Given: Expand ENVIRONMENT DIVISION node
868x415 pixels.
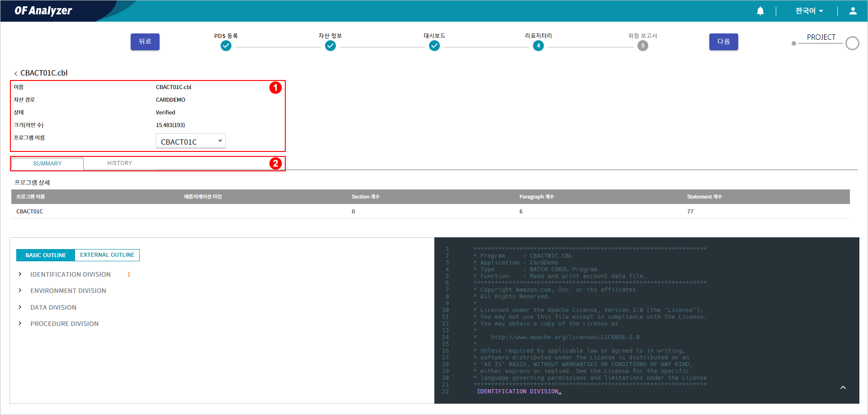Looking at the screenshot, I should (20, 290).
